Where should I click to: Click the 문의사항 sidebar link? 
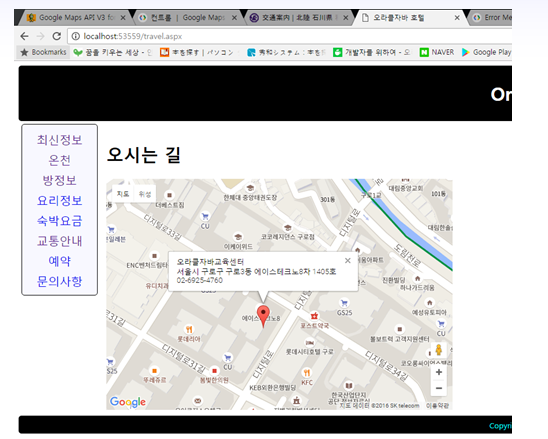tap(60, 281)
